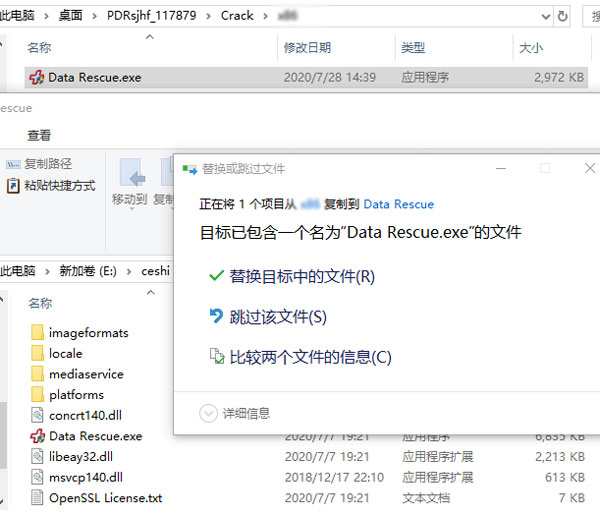
Task: Select the libeay32.dll file icon
Action: click(37, 457)
